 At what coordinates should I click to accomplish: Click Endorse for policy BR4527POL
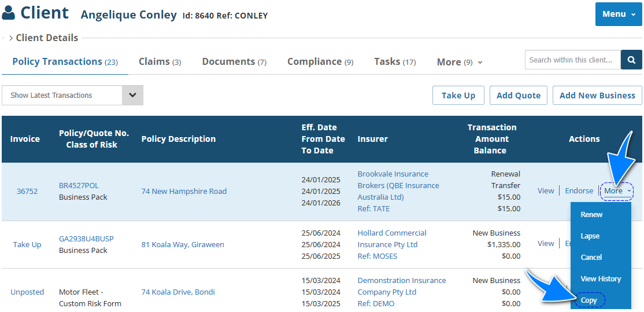tap(579, 190)
